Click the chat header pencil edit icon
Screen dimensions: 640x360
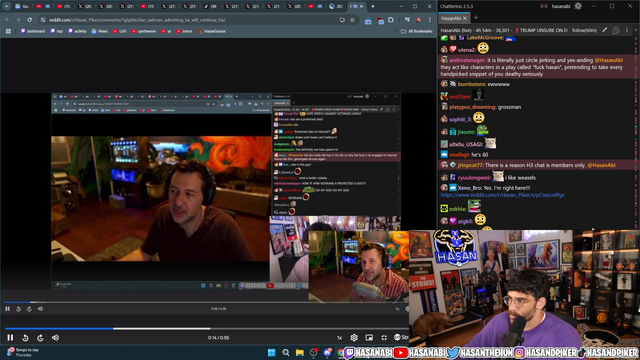604,30
